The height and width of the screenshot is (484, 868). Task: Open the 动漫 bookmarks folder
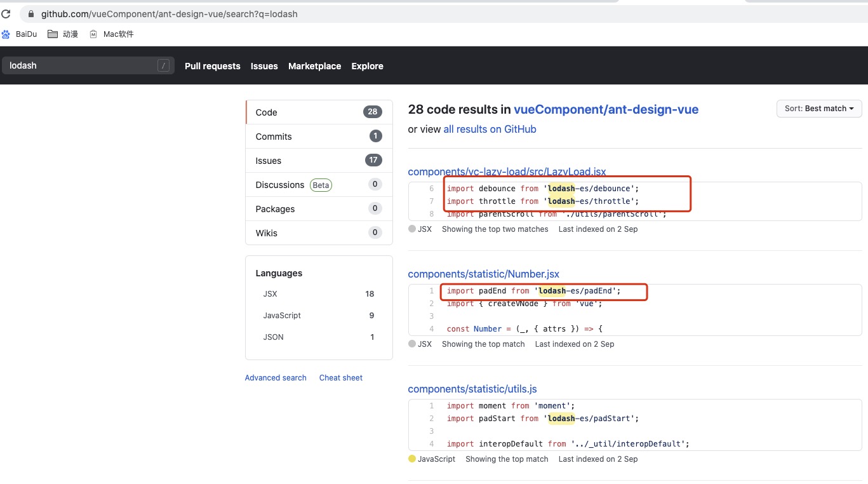click(63, 34)
